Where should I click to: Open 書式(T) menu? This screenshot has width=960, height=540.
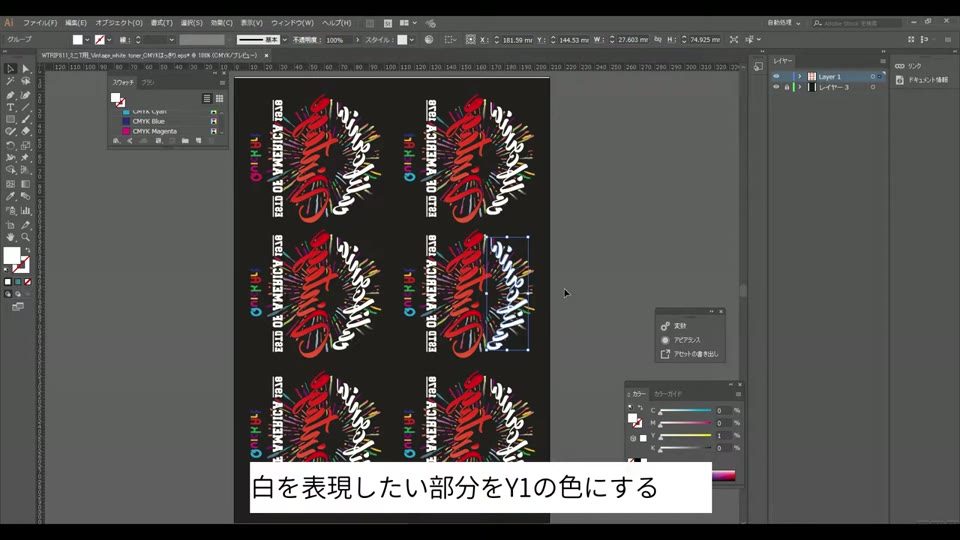click(x=162, y=23)
